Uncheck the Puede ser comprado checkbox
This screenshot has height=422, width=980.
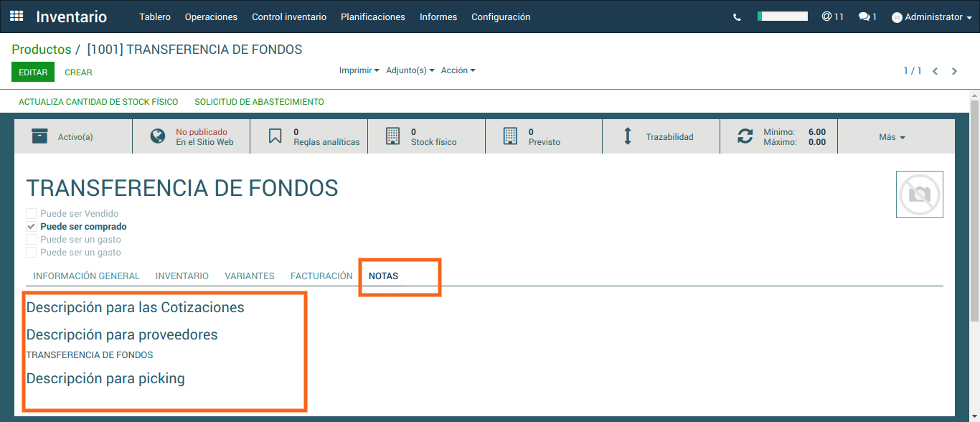pyautogui.click(x=31, y=227)
